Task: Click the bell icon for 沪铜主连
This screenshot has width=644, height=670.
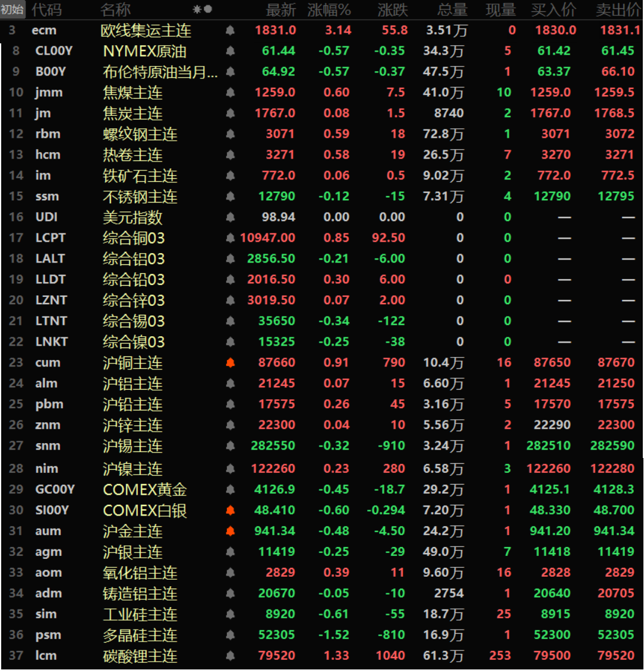Action: click(x=231, y=363)
